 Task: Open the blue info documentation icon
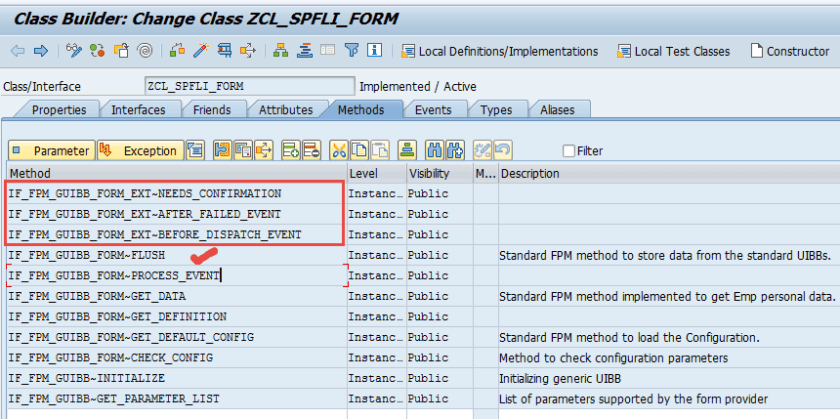pos(374,51)
